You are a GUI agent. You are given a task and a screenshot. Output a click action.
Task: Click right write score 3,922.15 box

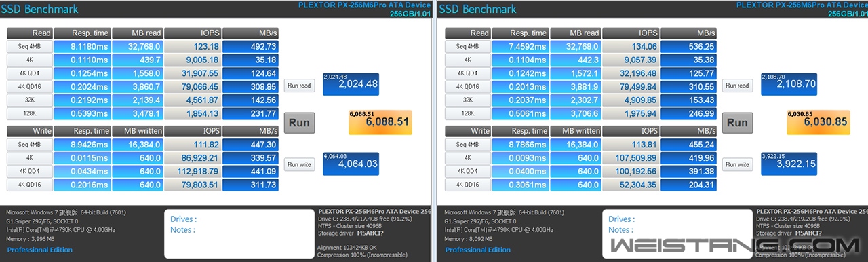tap(789, 164)
